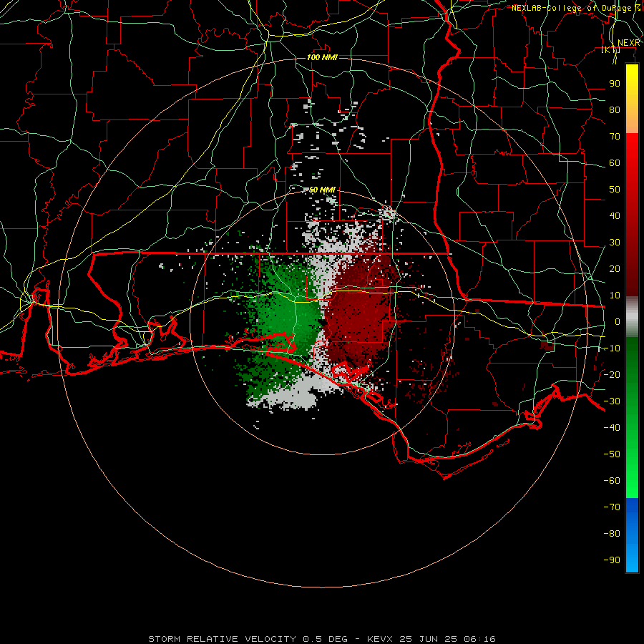Image resolution: width=644 pixels, height=644 pixels.
Task: Click the 0 value on the velocity scale
Action: 618,321
